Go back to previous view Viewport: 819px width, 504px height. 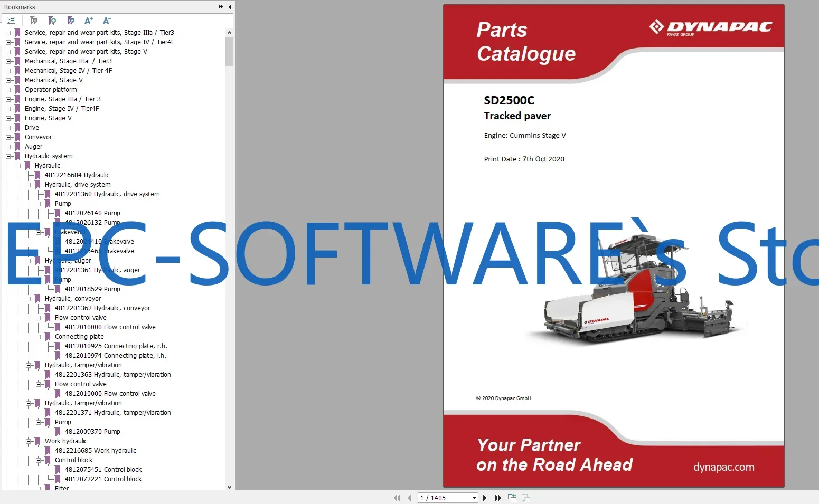(512, 498)
